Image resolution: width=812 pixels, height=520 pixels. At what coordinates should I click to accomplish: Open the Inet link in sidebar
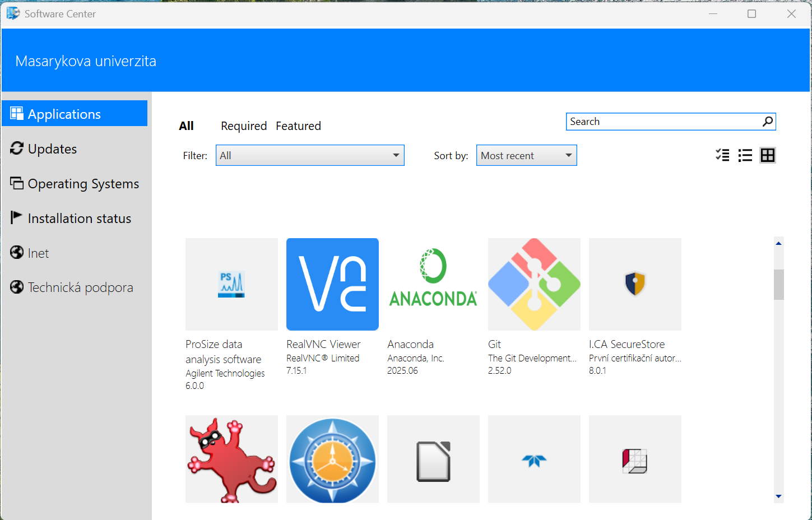coord(75,253)
